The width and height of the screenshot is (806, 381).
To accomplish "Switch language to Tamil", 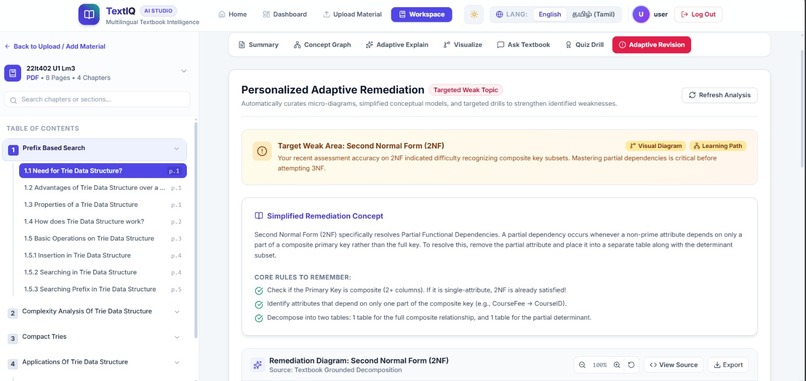I will (593, 14).
